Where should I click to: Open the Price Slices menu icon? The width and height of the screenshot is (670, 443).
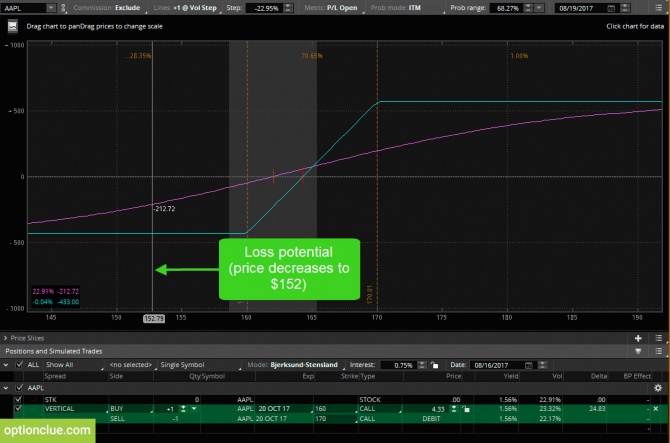coord(658,338)
